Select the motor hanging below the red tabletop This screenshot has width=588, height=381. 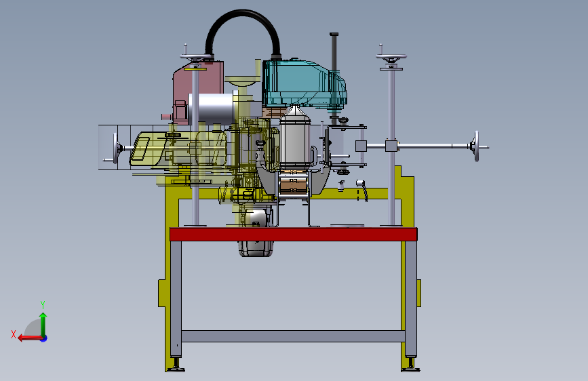tap(256, 248)
